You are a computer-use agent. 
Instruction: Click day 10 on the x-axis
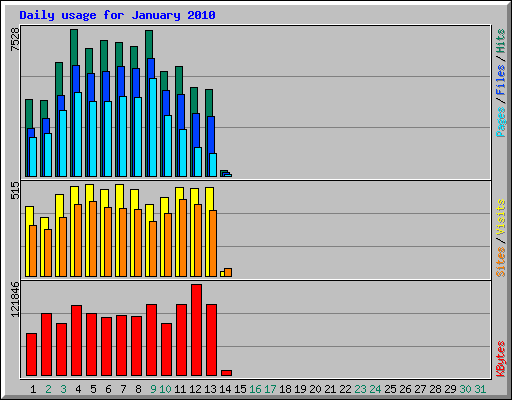(x=165, y=389)
